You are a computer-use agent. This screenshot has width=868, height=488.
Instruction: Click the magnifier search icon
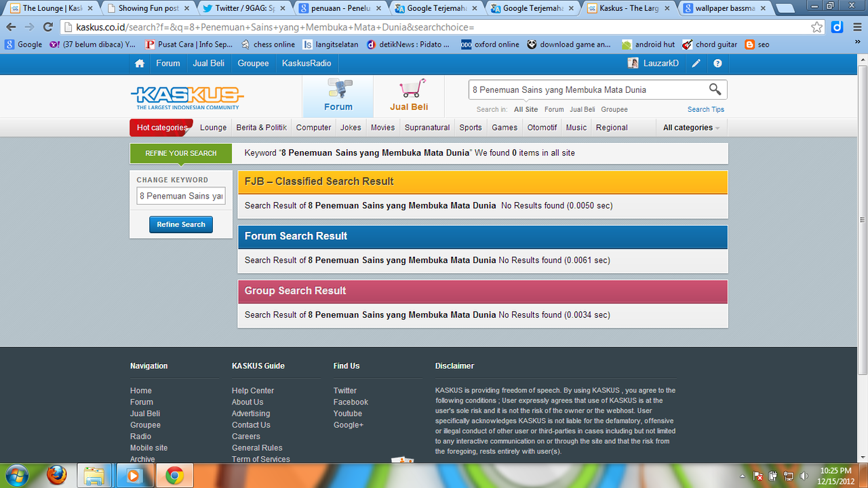coord(715,89)
